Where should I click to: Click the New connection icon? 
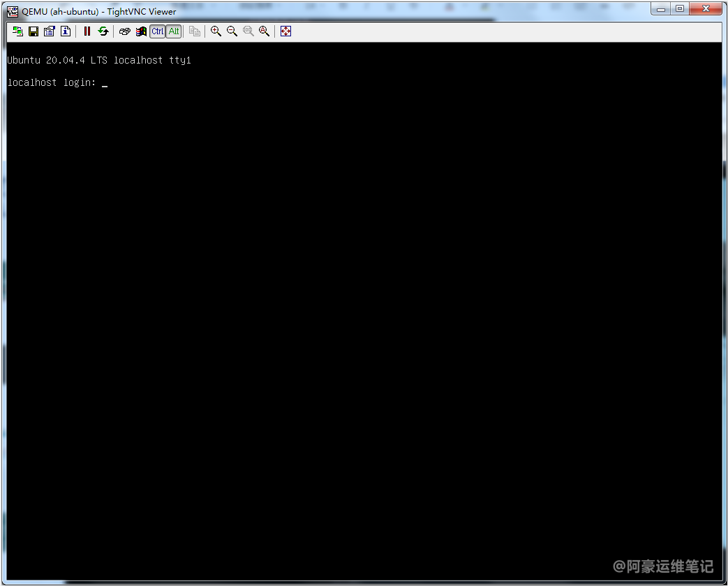(17, 31)
